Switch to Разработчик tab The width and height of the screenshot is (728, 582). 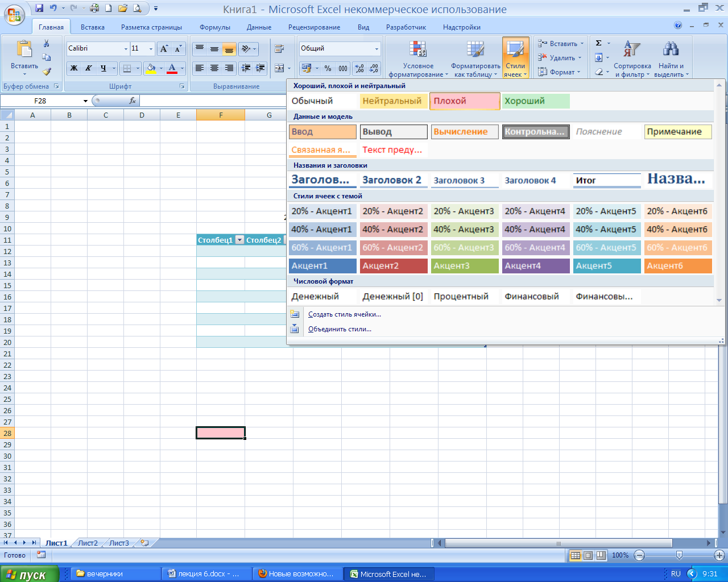[x=406, y=27]
